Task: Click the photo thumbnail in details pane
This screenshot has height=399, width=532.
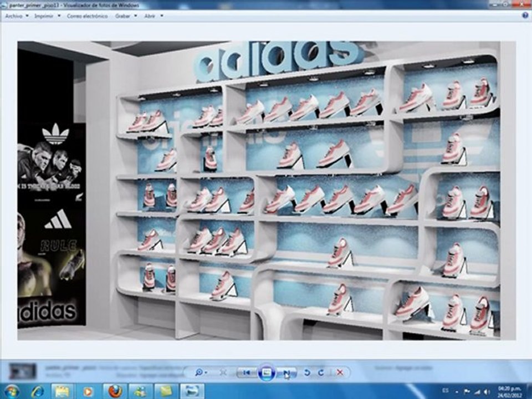Action: 22,371
